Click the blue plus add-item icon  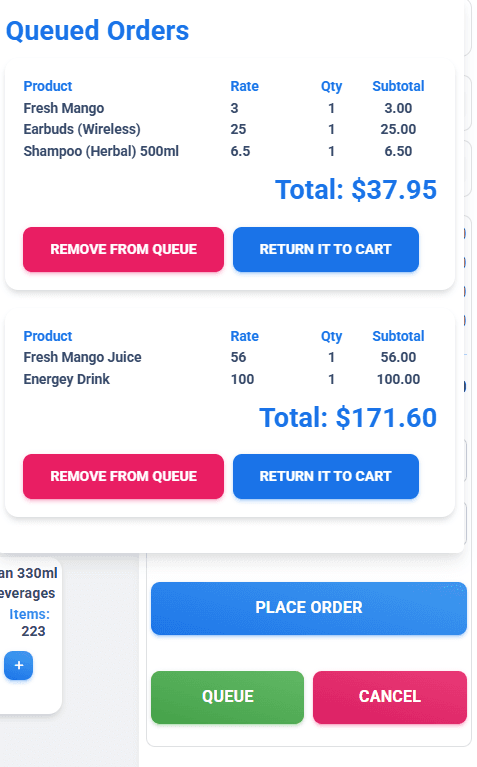click(19, 665)
